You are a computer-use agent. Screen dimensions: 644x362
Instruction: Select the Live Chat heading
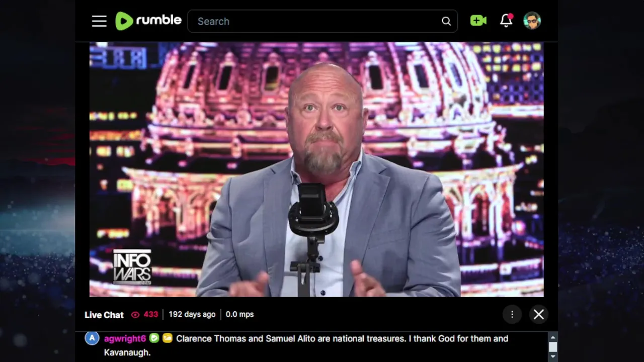click(x=104, y=315)
